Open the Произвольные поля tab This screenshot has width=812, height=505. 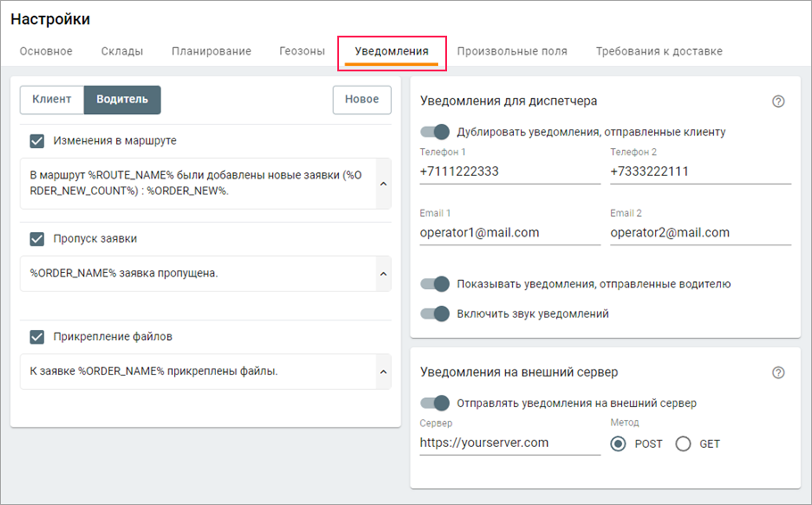(x=511, y=51)
